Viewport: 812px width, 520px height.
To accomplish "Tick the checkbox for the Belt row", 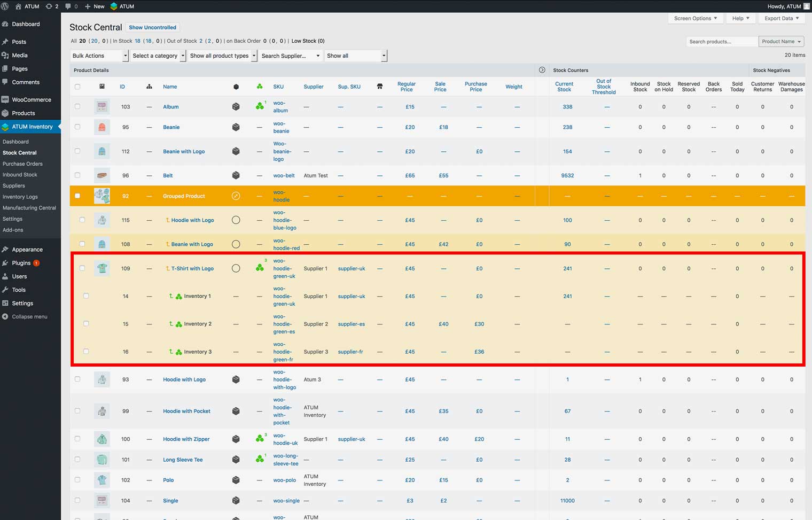I will pyautogui.click(x=77, y=175).
